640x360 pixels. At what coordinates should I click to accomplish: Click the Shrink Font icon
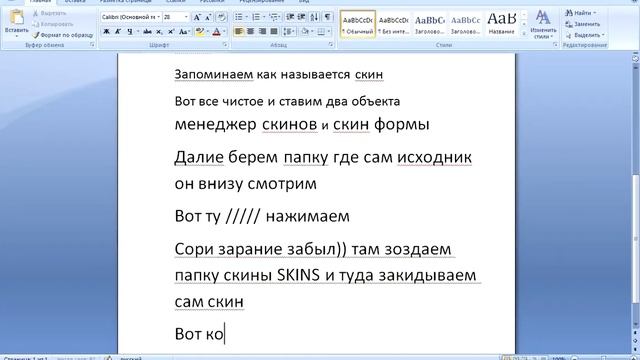click(x=208, y=17)
